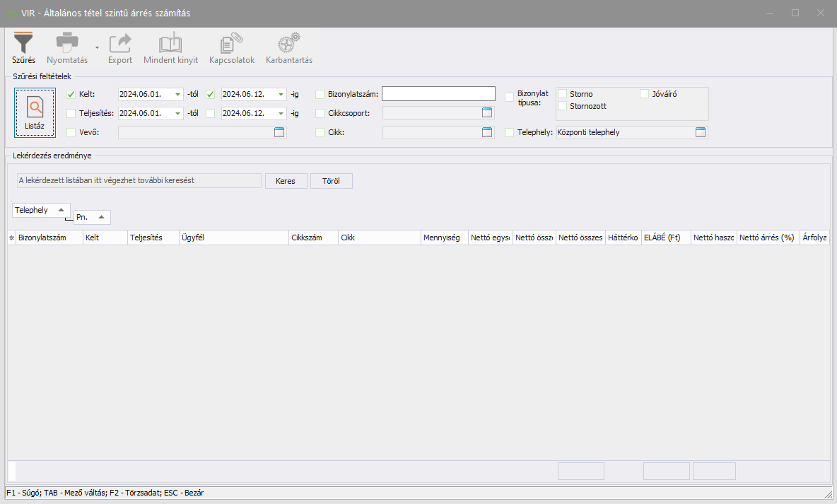The image size is (837, 504).
Task: Click the Nyomtatás printer icon
Action: 66,44
